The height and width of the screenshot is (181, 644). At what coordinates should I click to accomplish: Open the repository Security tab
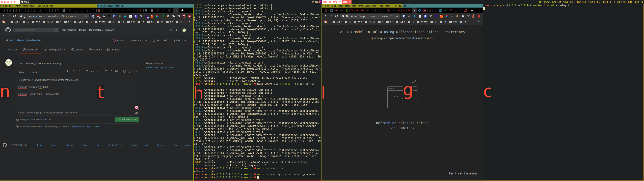95,50
